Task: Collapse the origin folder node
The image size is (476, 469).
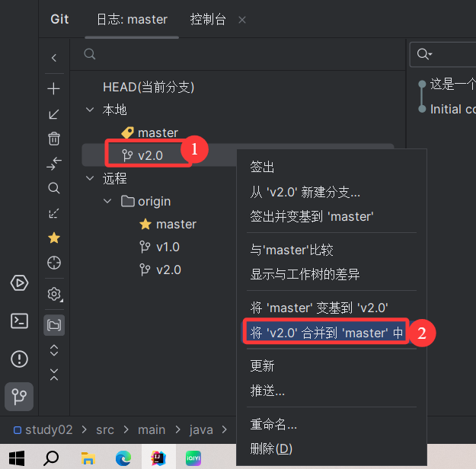Action: pos(107,201)
